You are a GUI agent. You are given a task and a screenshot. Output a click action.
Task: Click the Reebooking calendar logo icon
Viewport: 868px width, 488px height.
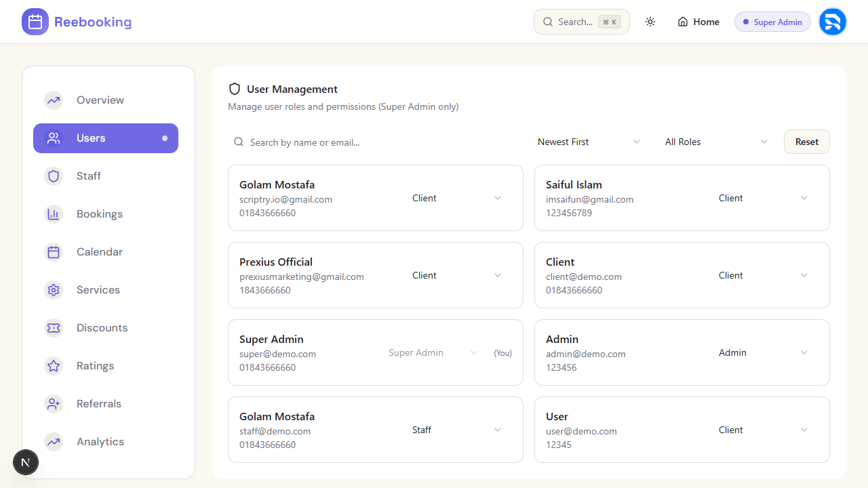[x=35, y=22]
